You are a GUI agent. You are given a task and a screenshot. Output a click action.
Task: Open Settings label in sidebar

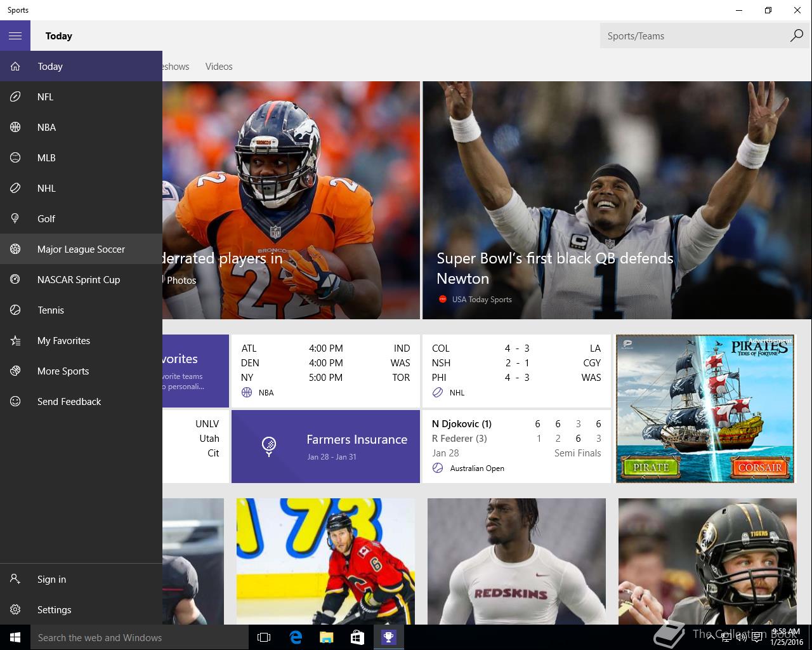click(x=54, y=609)
